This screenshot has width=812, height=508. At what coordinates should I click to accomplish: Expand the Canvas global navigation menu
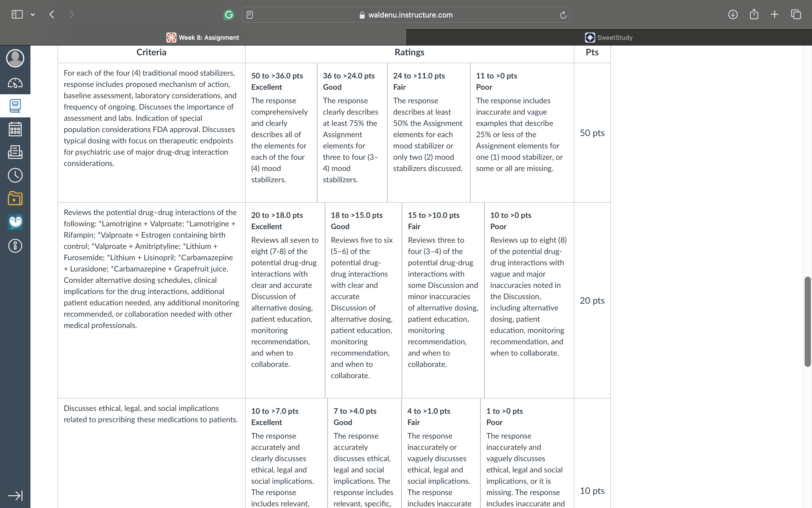[15, 496]
